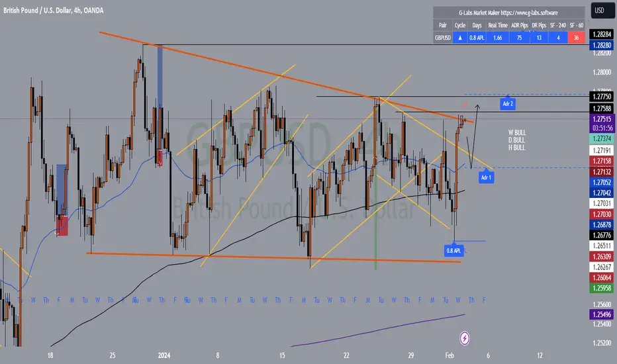Screen dimensions: 617x364
Task: Click the white 1.26511 price label
Action: click(601, 246)
